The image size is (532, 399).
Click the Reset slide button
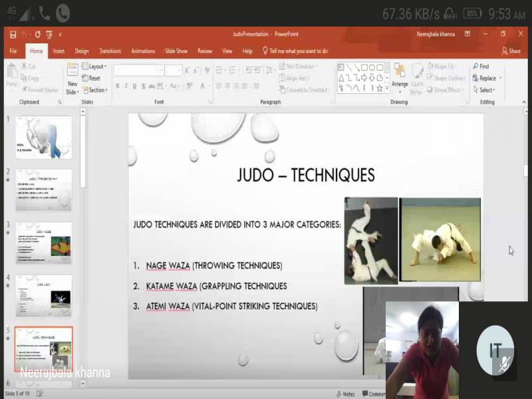92,78
